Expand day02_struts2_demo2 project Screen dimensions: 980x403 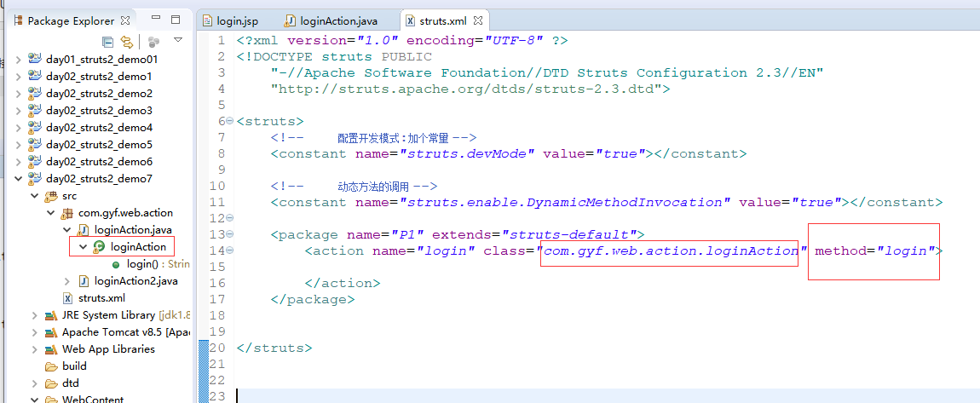tap(18, 94)
